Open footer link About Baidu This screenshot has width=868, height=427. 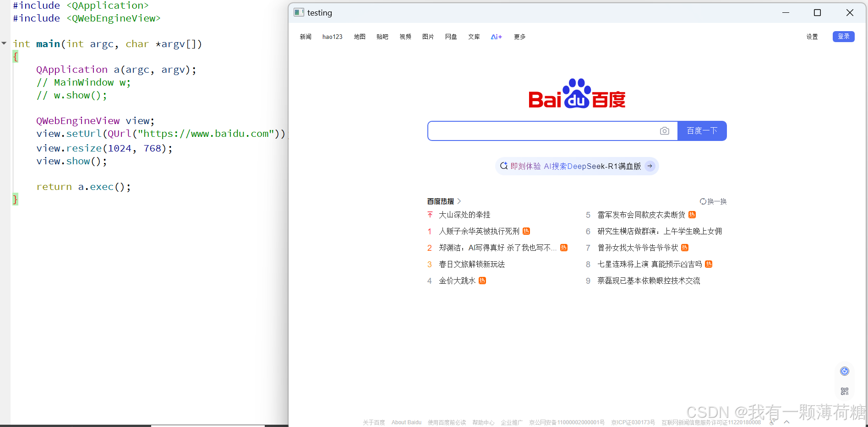click(406, 422)
